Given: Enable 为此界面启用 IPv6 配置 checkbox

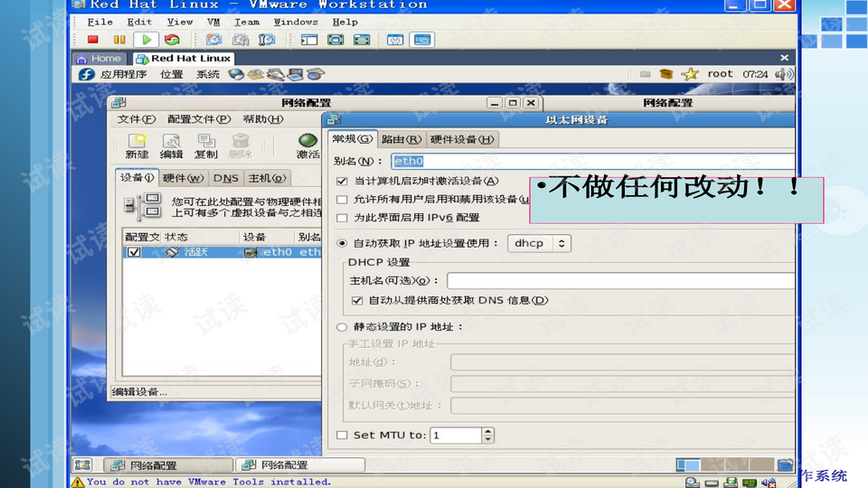Looking at the screenshot, I should [x=342, y=218].
